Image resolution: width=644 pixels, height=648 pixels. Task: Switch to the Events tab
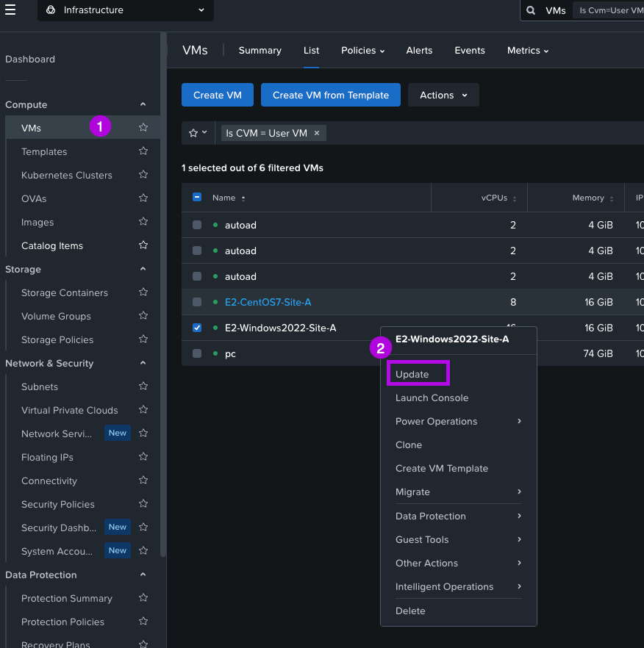[x=470, y=51]
